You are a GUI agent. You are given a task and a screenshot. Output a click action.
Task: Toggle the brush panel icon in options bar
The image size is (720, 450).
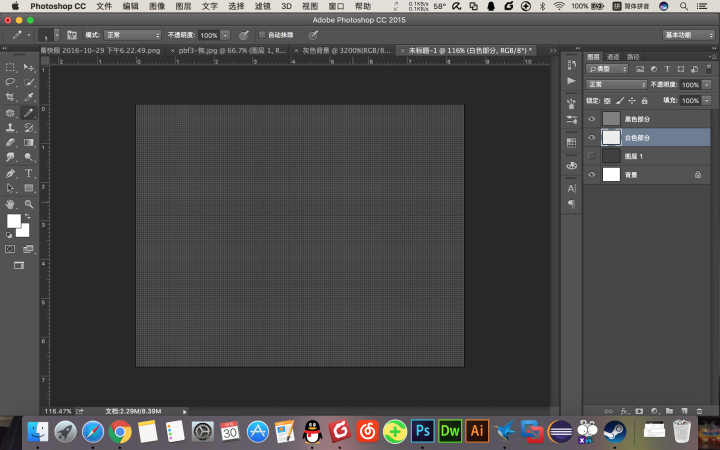pos(72,35)
